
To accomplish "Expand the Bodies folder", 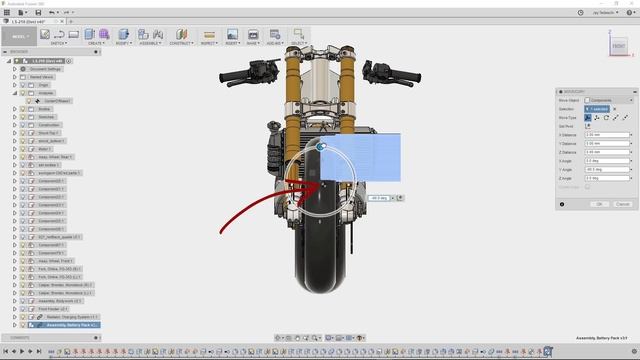I will 15,109.
